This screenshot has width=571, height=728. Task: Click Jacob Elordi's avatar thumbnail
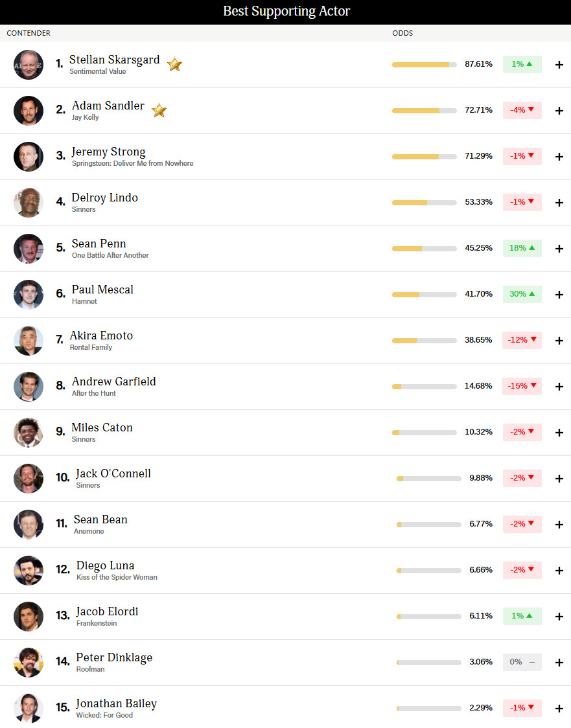pyautogui.click(x=29, y=617)
